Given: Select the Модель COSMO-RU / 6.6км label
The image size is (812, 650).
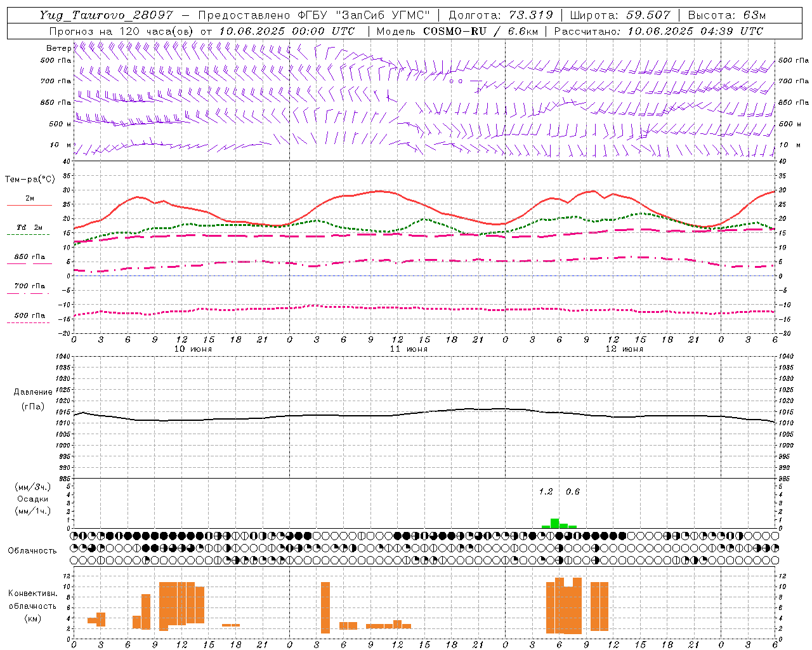Looking at the screenshot, I should point(457,31).
